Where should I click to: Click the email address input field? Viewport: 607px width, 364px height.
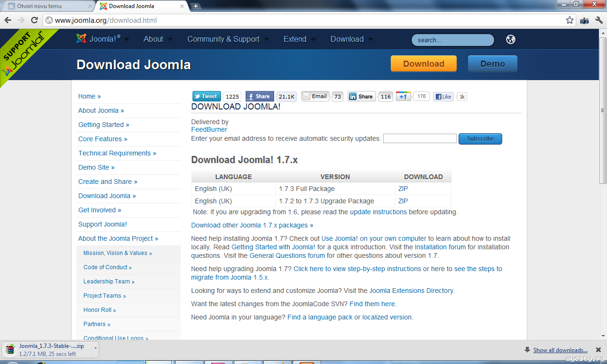pyautogui.click(x=420, y=138)
